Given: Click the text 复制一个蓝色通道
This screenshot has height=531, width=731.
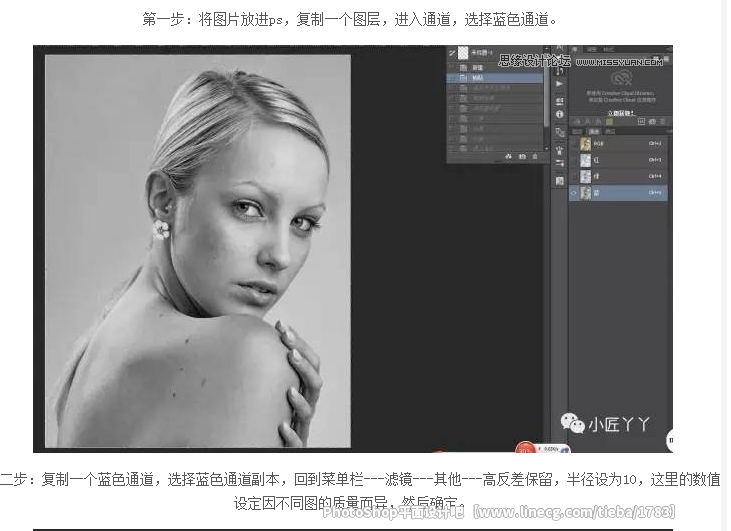Looking at the screenshot, I should point(98,479).
